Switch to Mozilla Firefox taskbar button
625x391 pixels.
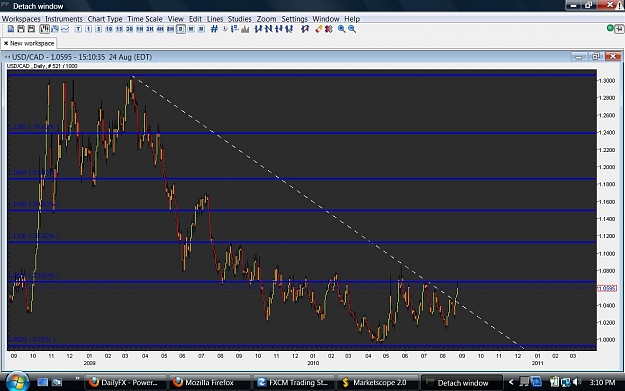pyautogui.click(x=209, y=383)
